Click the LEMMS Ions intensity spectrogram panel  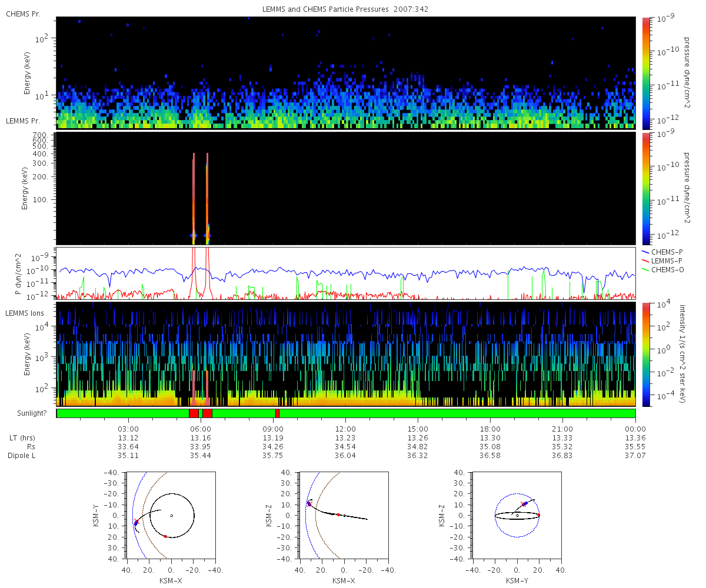tap(346, 354)
